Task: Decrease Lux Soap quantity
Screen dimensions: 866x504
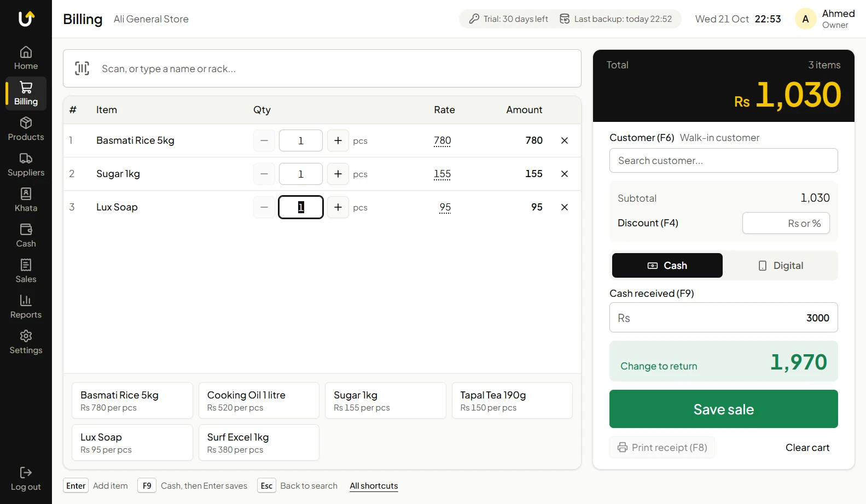Action: 264,207
